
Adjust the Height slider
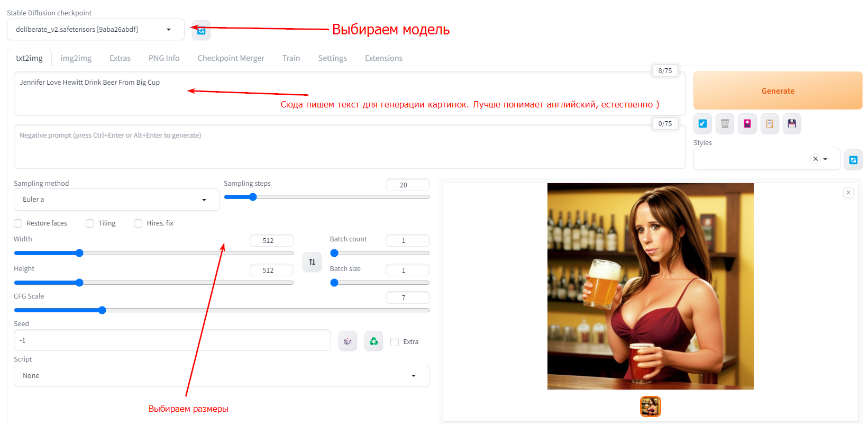153,283
